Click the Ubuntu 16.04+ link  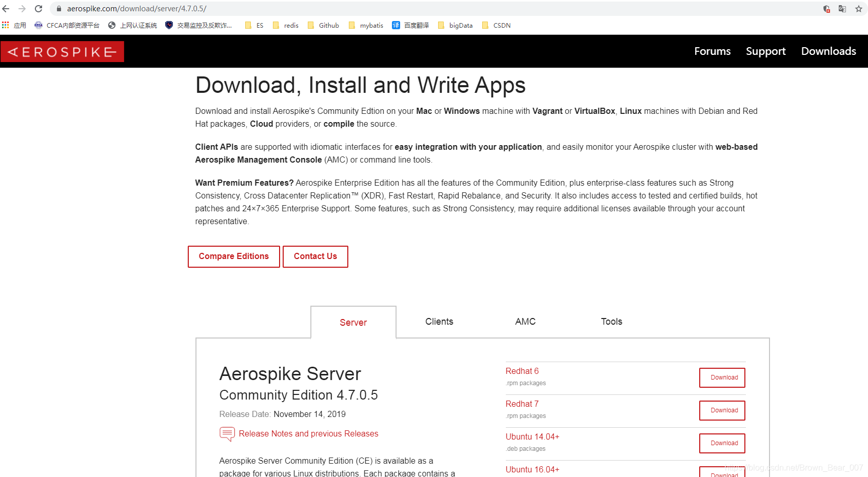(x=532, y=469)
